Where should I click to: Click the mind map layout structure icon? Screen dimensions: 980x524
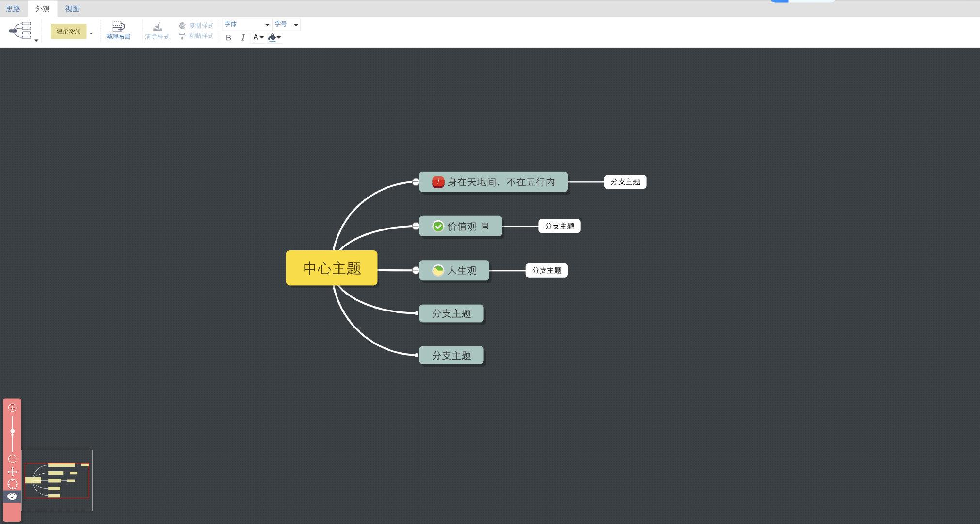point(20,31)
